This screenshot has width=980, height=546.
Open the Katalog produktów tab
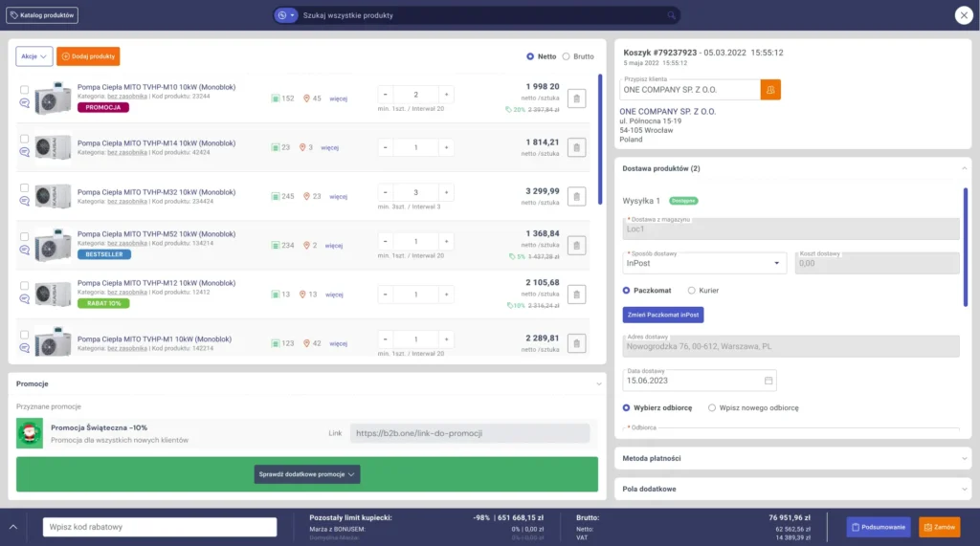click(x=43, y=15)
